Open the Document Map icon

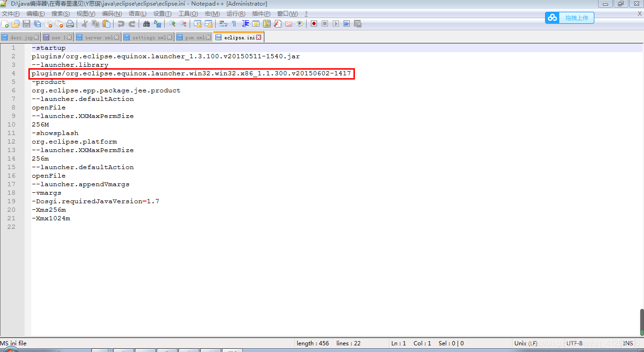click(x=267, y=24)
